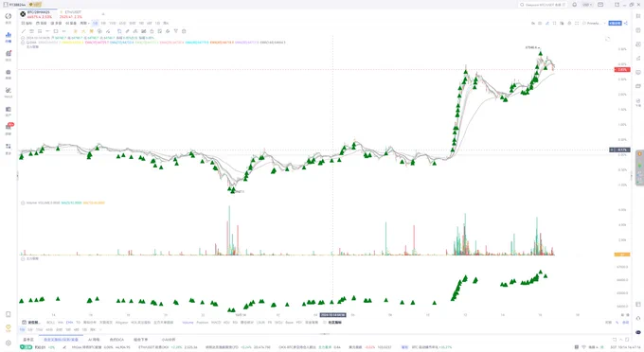
Task: Select the yellow flag marker tool
Action: [x=92, y=31]
